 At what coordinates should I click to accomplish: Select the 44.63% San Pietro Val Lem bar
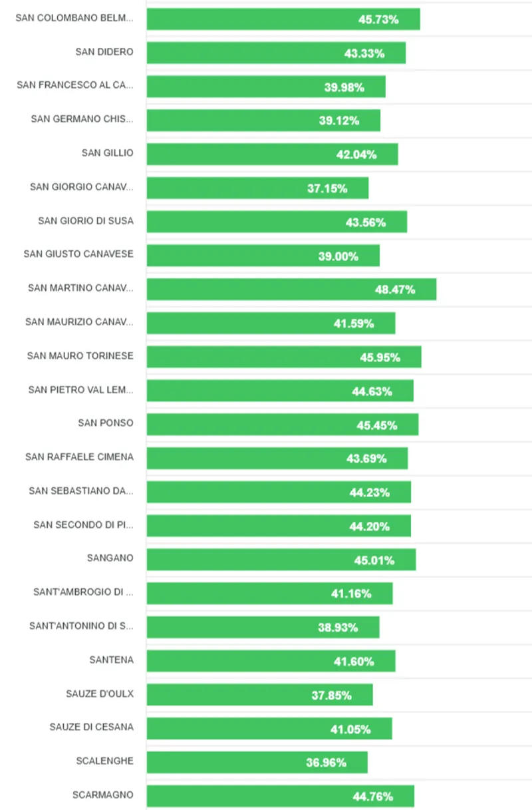280,391
